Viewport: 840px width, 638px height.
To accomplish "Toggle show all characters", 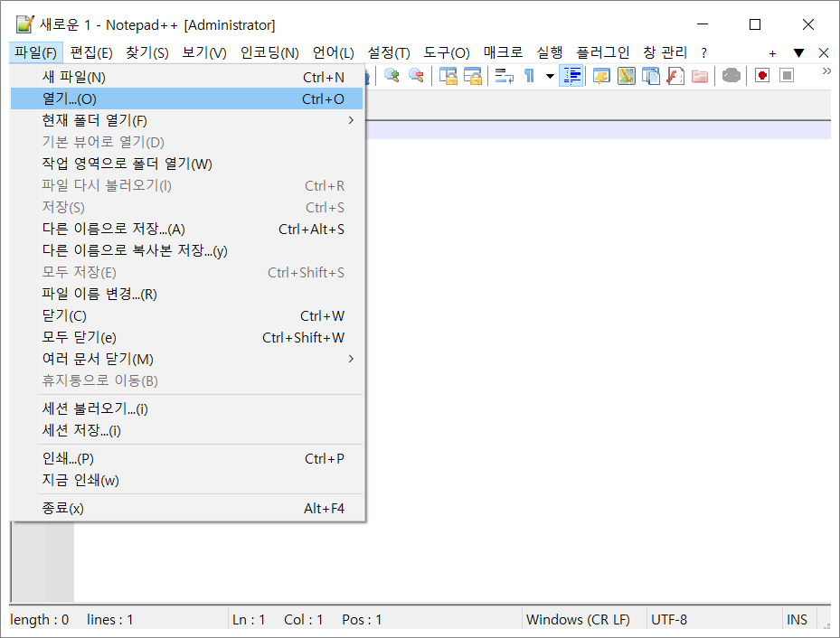I will 529,76.
